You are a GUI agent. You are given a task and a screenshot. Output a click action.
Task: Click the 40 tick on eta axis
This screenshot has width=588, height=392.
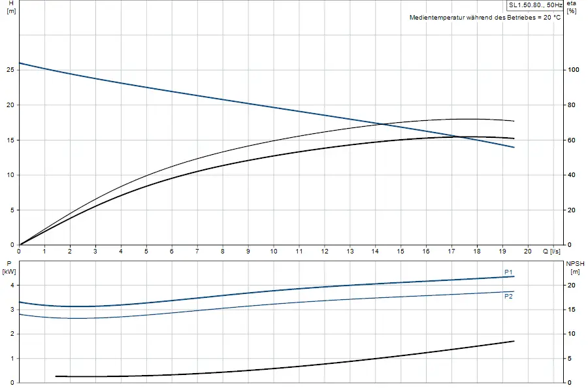click(x=572, y=175)
